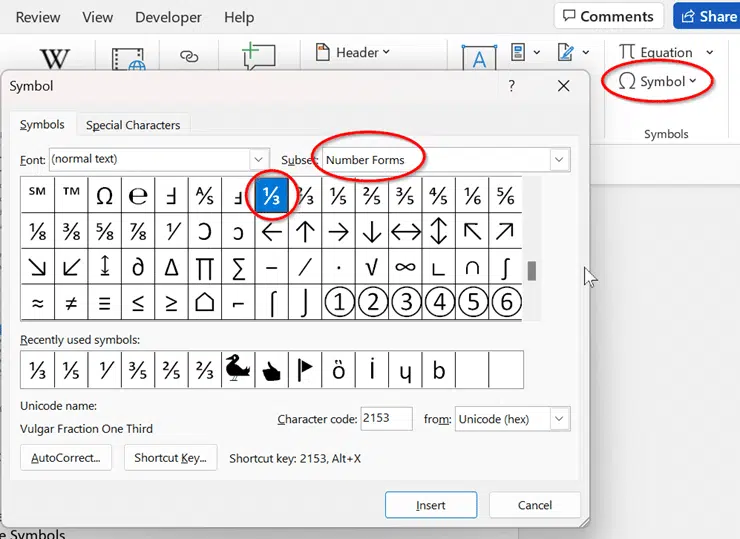The image size is (740, 539).
Task: Click the Equation pi icon
Action: click(627, 51)
